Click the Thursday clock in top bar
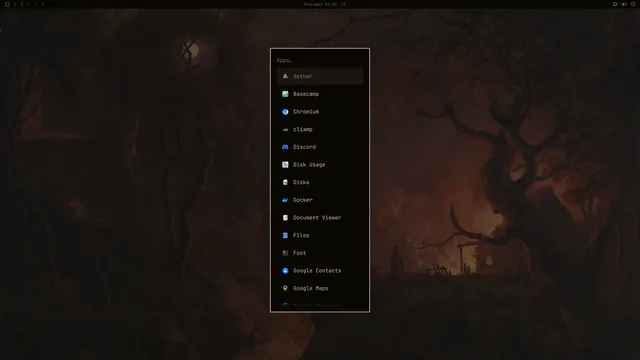The image size is (640, 360). click(320, 4)
